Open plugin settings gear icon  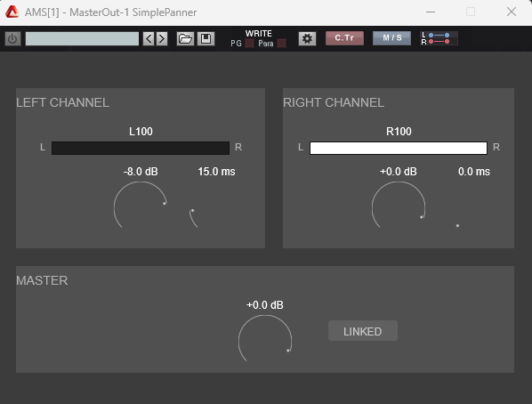coord(308,38)
